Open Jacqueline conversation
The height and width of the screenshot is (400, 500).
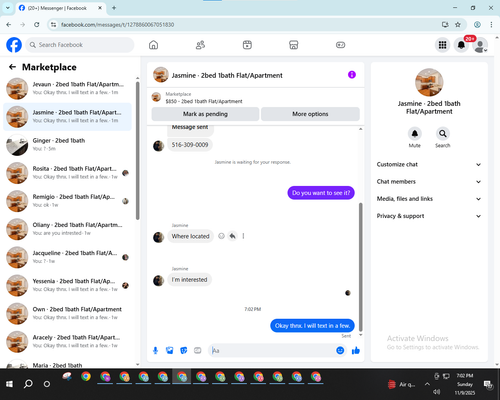(x=67, y=257)
